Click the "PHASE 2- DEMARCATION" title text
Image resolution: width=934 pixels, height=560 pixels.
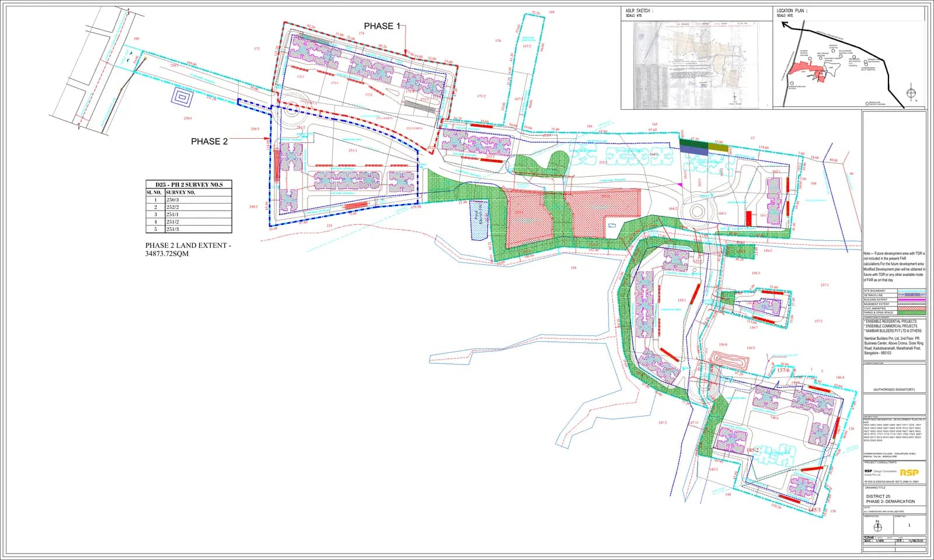[x=890, y=502]
